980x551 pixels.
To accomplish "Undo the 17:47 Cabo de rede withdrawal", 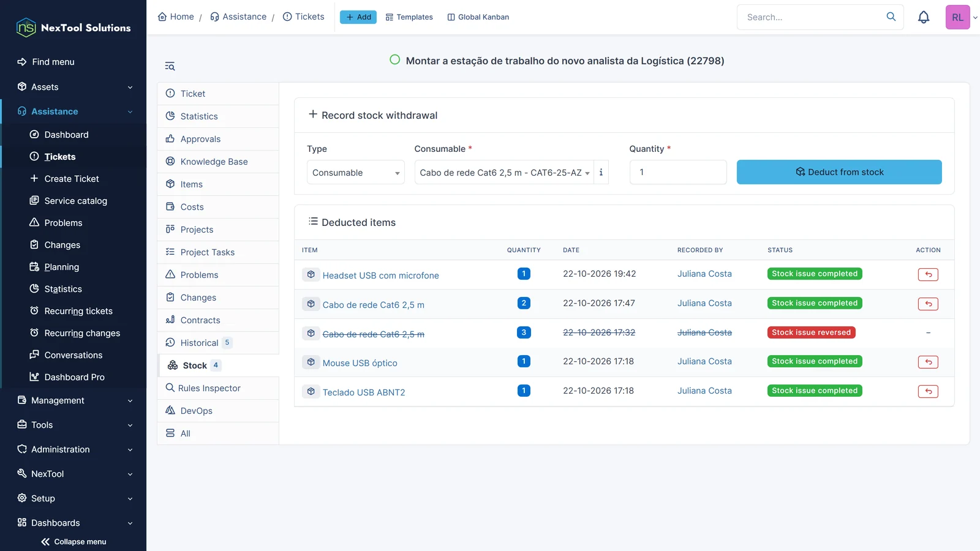I will 928,304.
